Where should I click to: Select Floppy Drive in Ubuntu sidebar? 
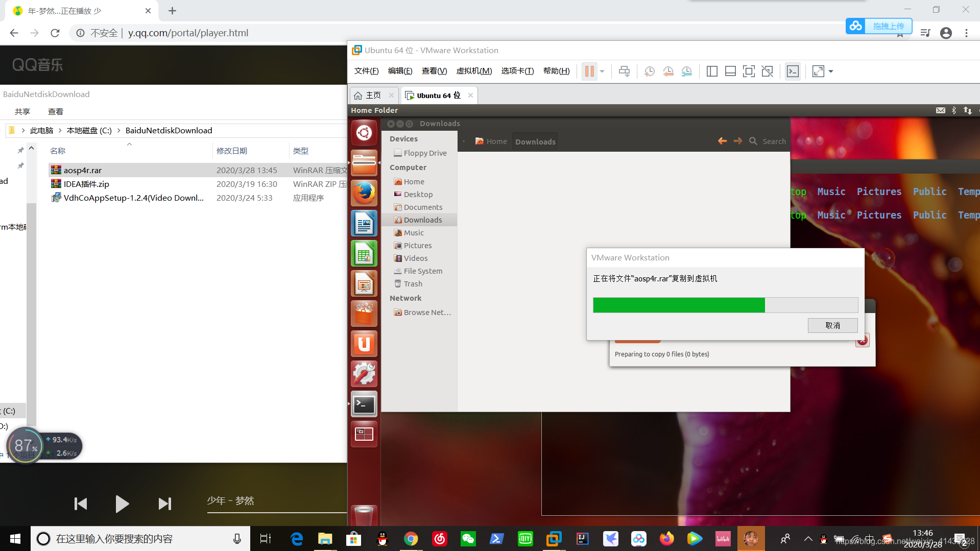(x=419, y=153)
